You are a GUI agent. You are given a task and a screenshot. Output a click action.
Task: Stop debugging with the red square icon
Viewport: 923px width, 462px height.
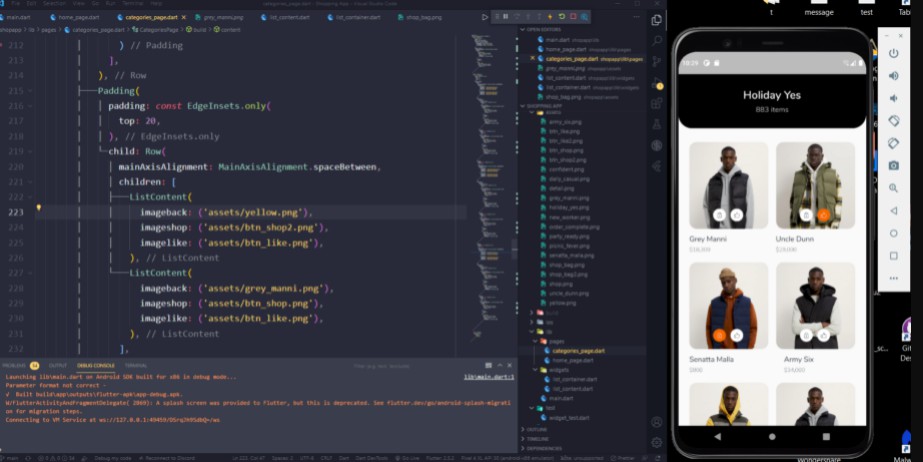(573, 16)
